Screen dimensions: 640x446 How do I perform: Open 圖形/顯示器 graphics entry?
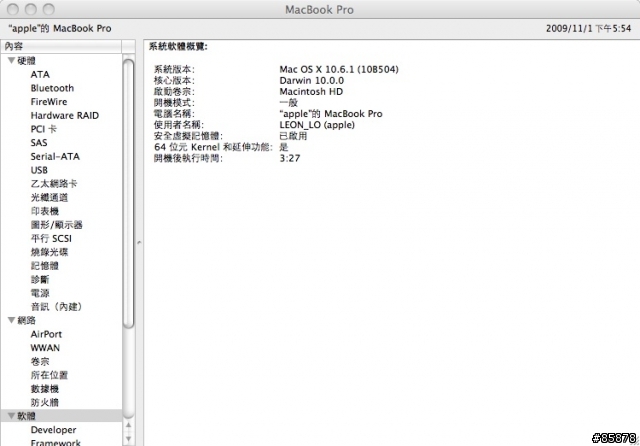point(57,225)
